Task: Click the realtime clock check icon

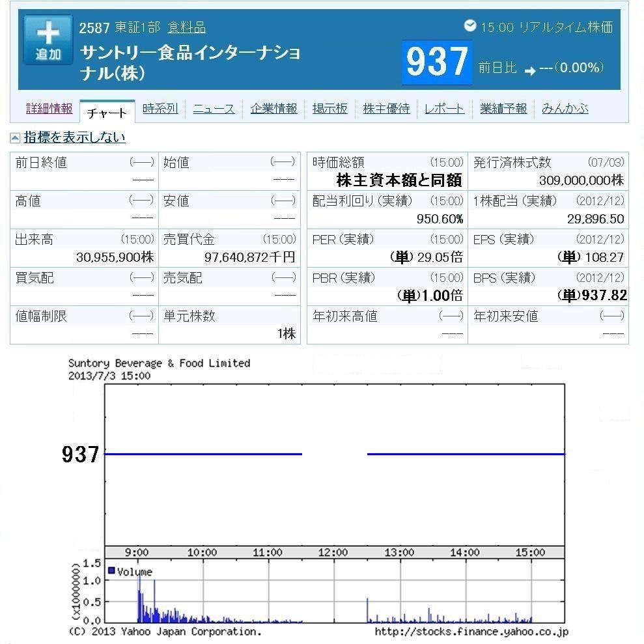Action: [470, 26]
